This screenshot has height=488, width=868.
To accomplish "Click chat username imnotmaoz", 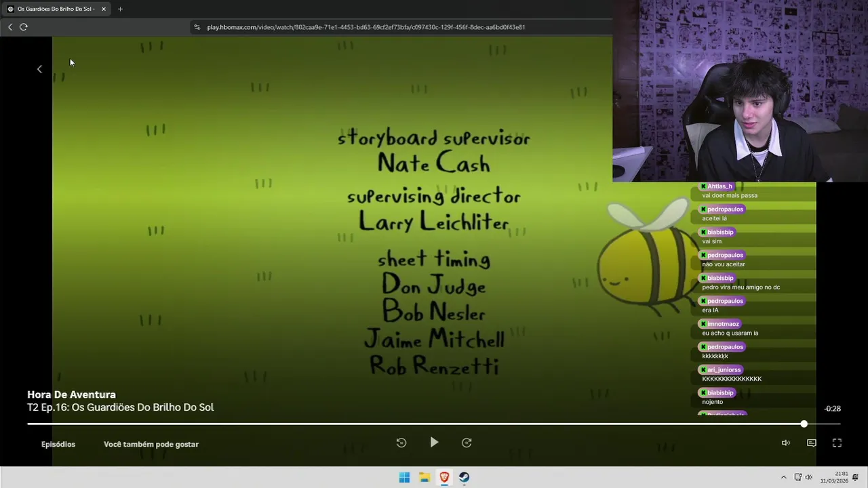I will click(x=720, y=324).
